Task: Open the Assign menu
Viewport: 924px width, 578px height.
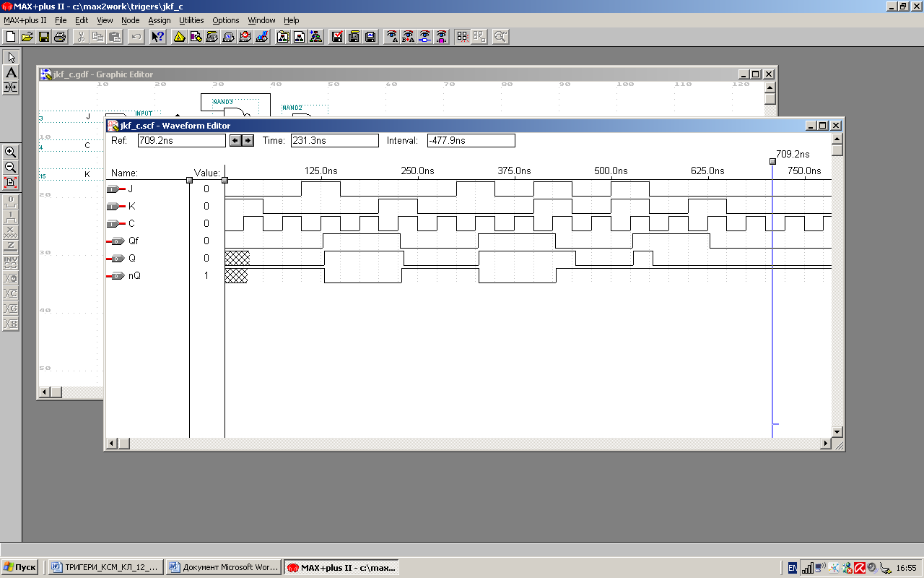Action: [x=160, y=20]
